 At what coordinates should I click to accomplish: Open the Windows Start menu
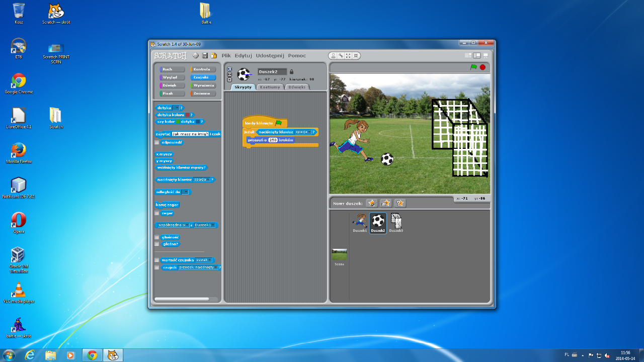(9, 355)
